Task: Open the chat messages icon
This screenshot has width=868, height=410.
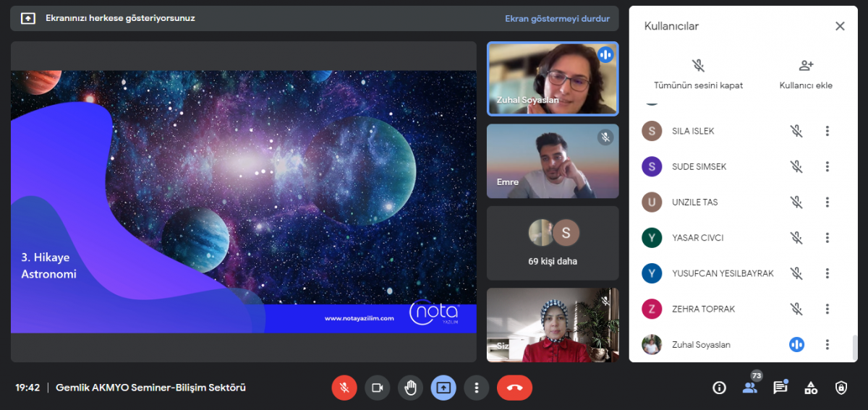Action: pos(780,388)
